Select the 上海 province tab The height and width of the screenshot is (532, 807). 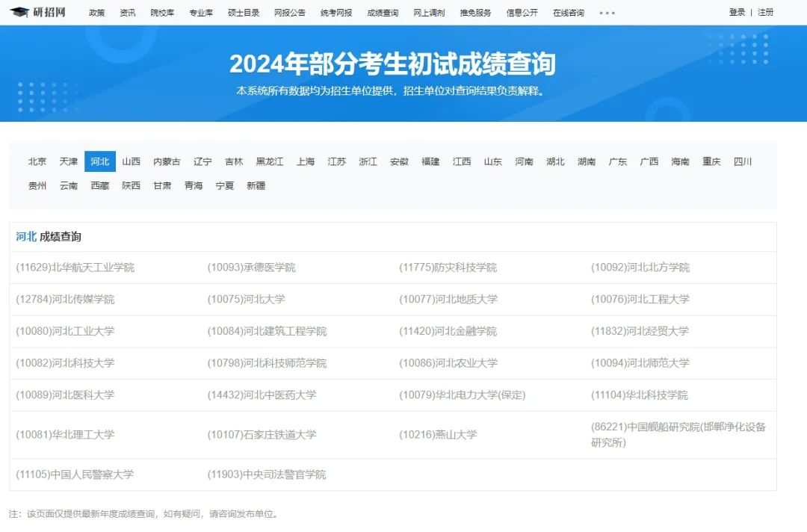point(305,161)
